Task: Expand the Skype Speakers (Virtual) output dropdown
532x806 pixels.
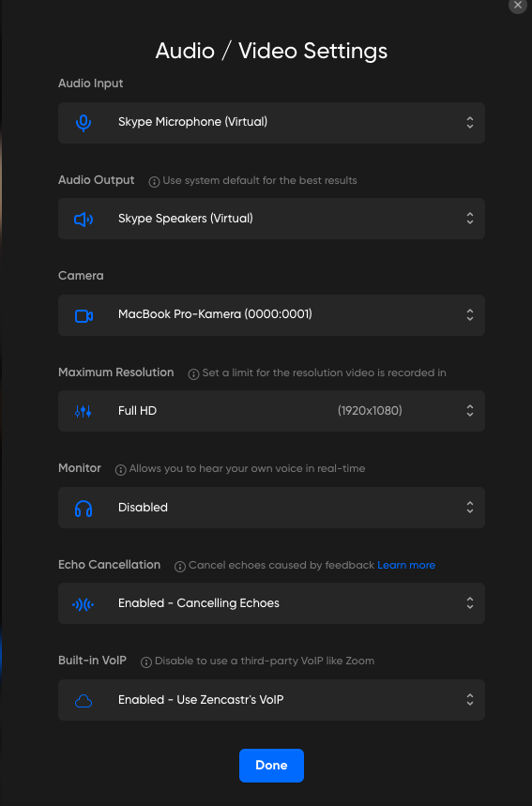Action: pyautogui.click(x=271, y=219)
